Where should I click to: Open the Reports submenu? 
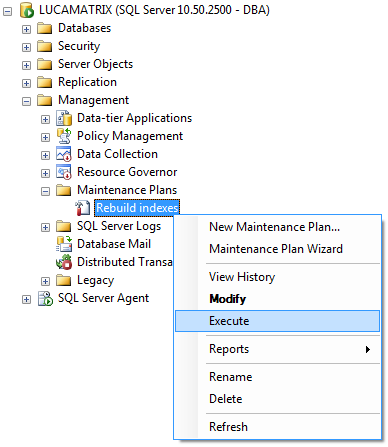[277, 349]
